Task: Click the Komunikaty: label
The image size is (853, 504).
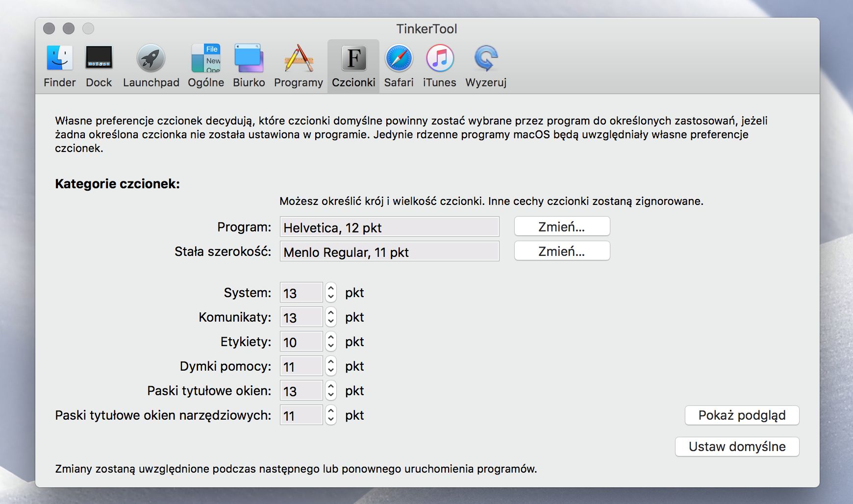Action: click(235, 317)
